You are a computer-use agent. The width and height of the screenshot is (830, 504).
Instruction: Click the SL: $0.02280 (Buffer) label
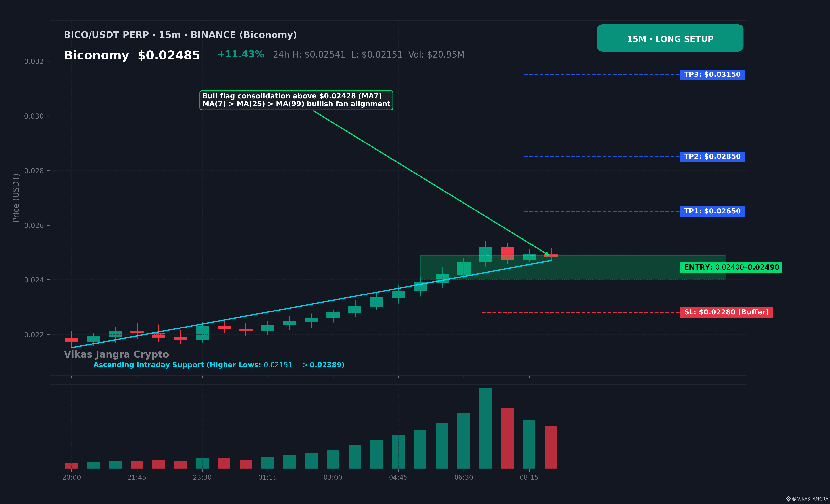tap(726, 312)
